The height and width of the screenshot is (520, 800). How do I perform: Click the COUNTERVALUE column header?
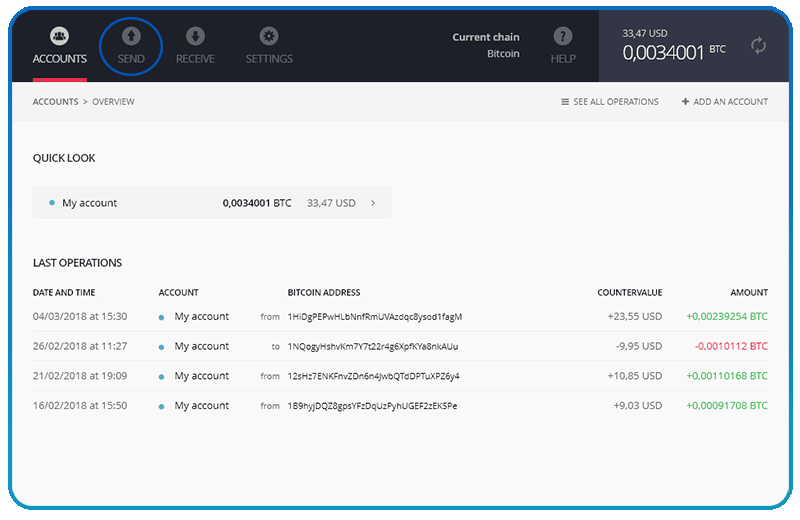point(630,292)
